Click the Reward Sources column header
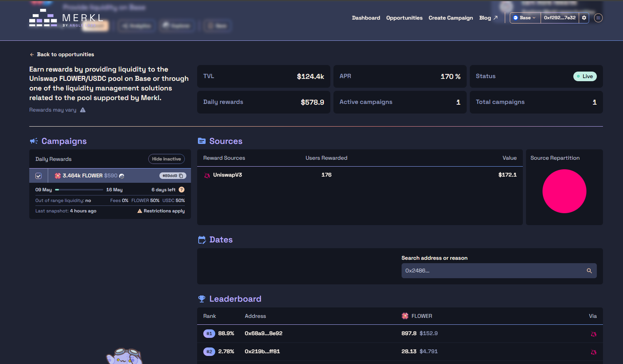The height and width of the screenshot is (364, 623). [224, 158]
